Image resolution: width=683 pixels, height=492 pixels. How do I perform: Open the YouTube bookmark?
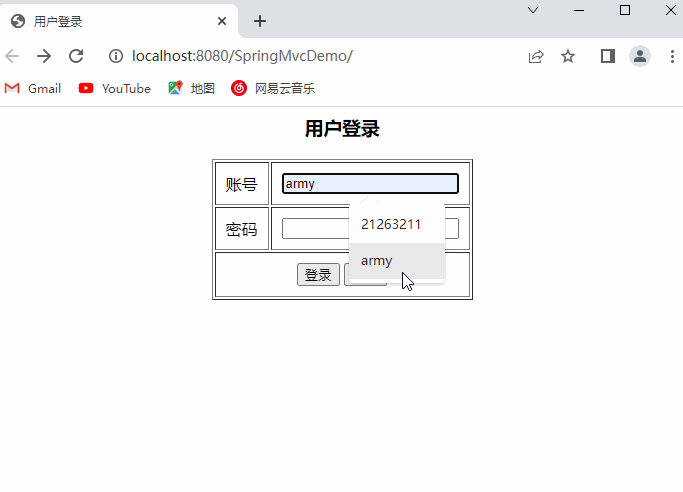point(115,88)
